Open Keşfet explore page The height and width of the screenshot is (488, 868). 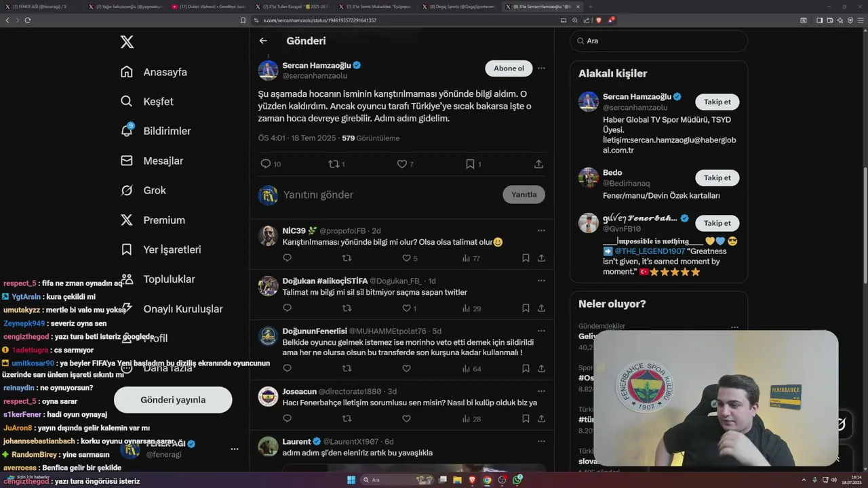[147, 102]
